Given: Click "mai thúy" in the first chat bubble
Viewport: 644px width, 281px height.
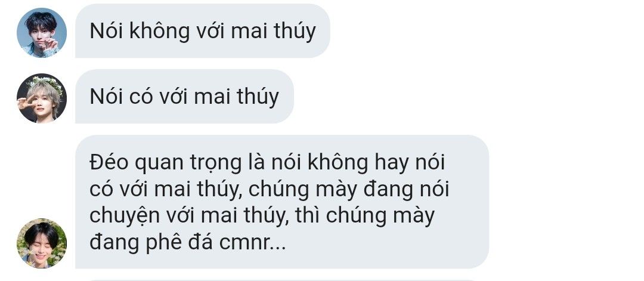Looking at the screenshot, I should [273, 31].
